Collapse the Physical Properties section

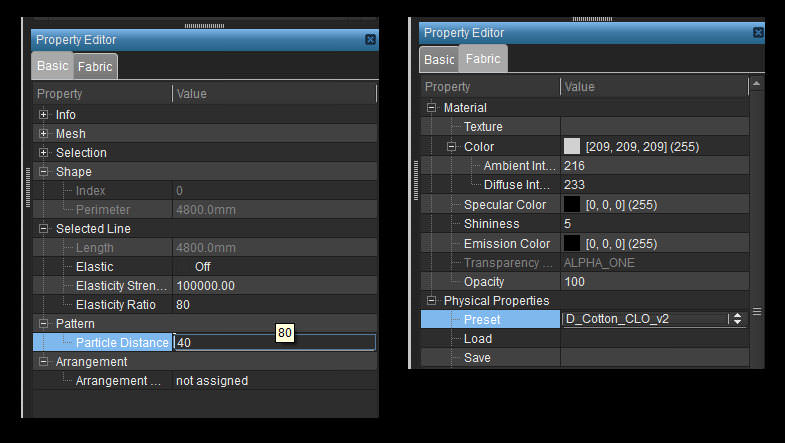pyautogui.click(x=432, y=301)
